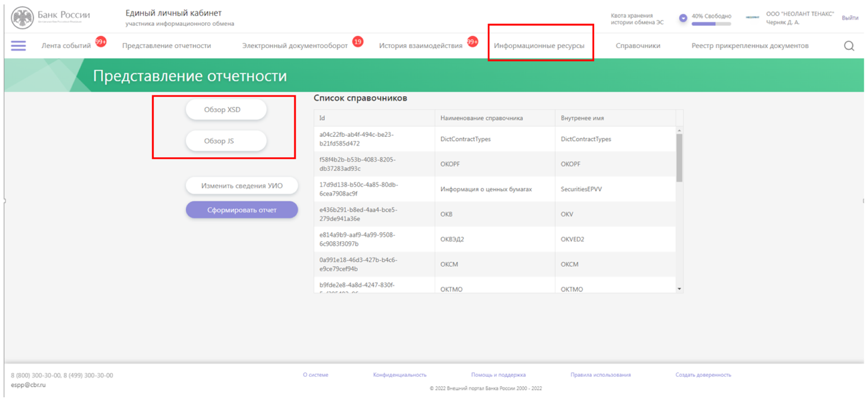This screenshot has height=401, width=868.
Task: Click the Bank of Russia logo
Action: (x=23, y=17)
